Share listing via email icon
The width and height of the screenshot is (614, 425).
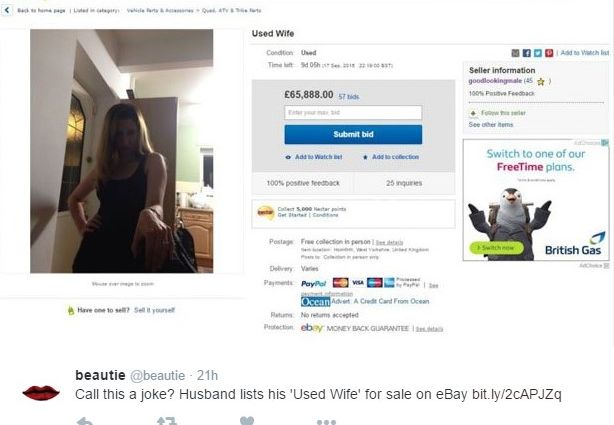(516, 53)
